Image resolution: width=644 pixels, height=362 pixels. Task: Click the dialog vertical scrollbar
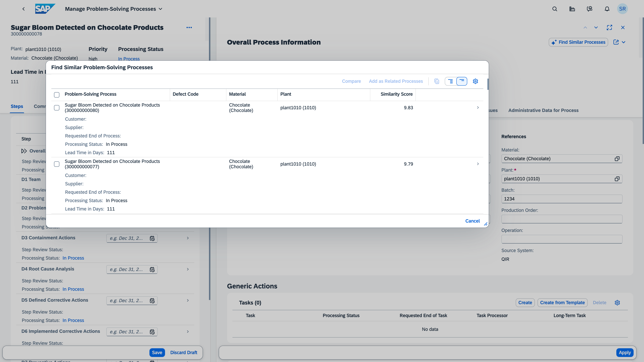click(x=488, y=84)
